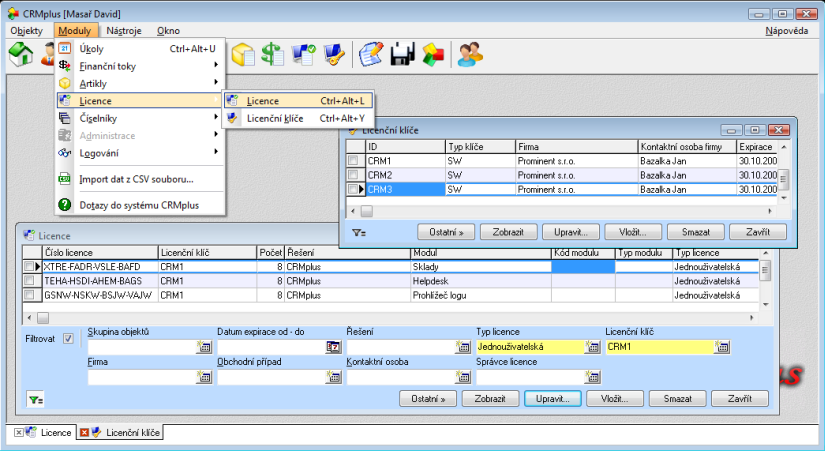Open the Nápověda menu
Screen dimensions: 825x451
pyautogui.click(x=787, y=31)
